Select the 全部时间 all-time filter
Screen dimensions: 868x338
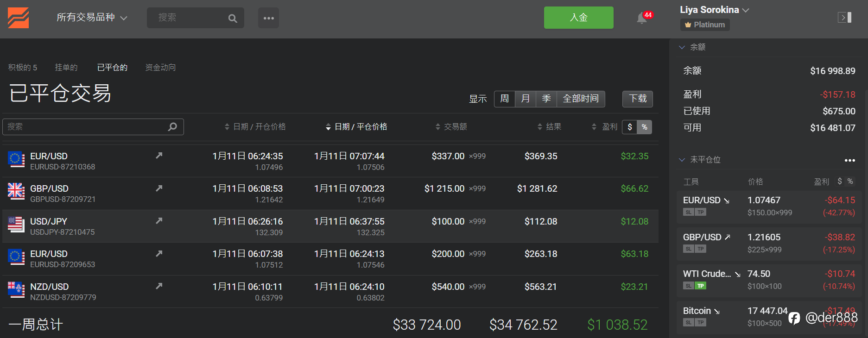tap(580, 99)
